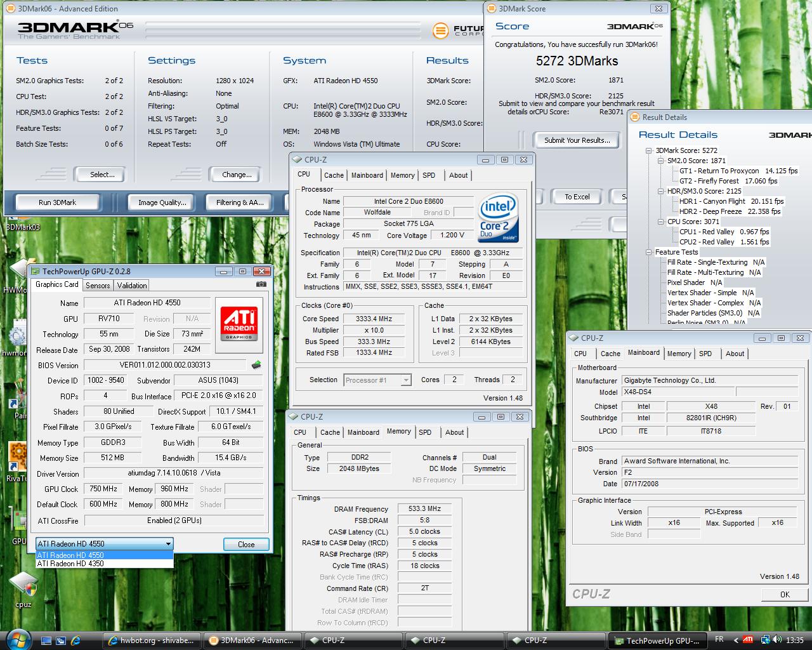Viewport: 812px width, 650px height.
Task: Show hidden tray icons arrow
Action: click(x=736, y=640)
